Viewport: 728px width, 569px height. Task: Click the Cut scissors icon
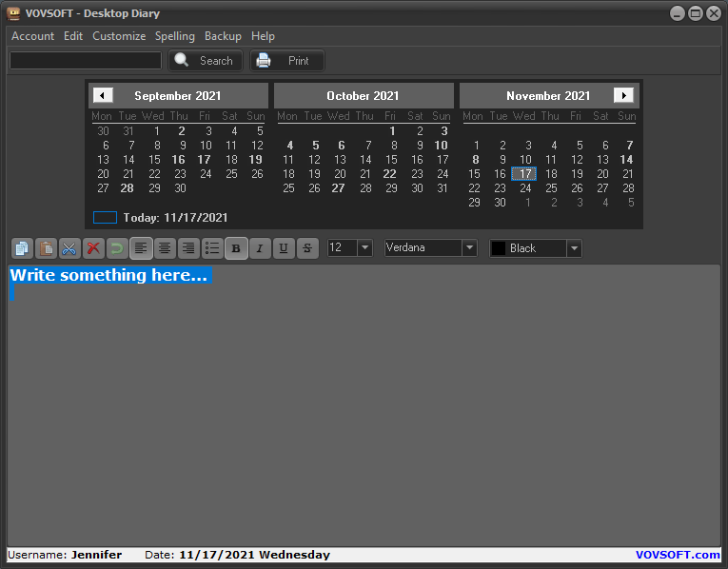(69, 248)
